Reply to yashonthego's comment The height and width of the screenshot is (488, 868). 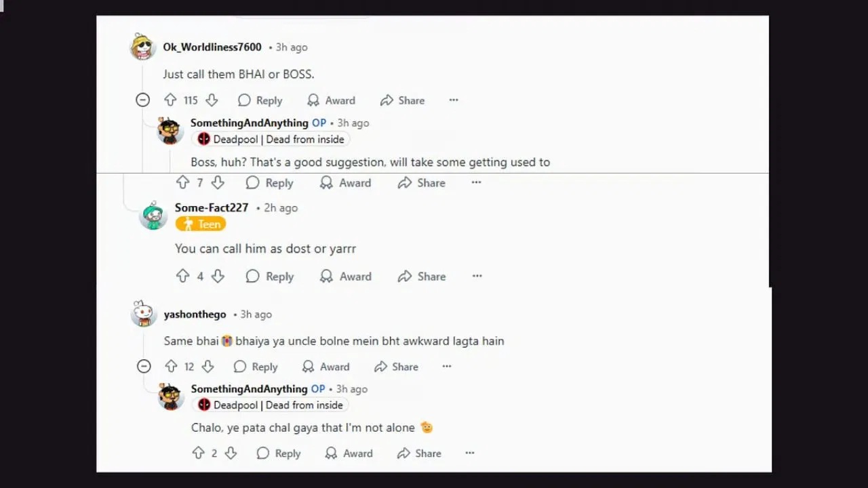click(256, 367)
